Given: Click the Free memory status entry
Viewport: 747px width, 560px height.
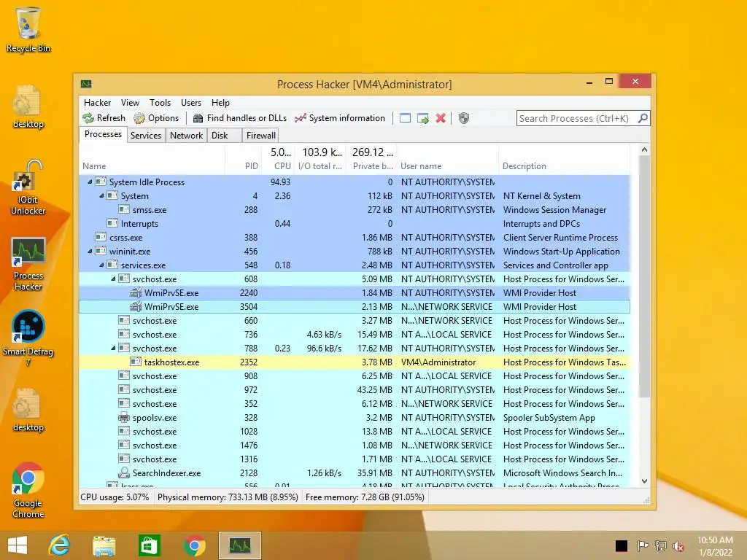Looking at the screenshot, I should coord(365,497).
